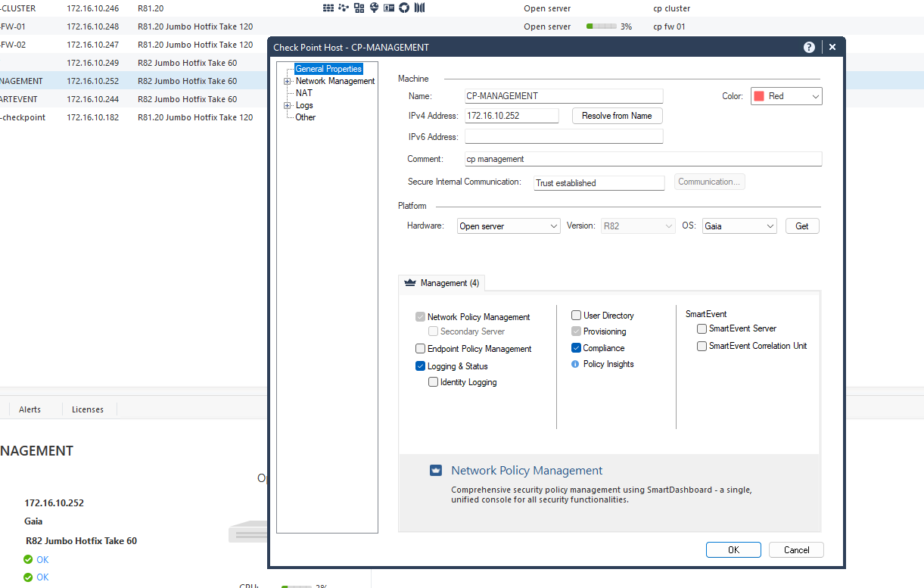This screenshot has width=924, height=588.
Task: Click the circular ring blade icon in CLUSTER row
Action: pos(404,8)
